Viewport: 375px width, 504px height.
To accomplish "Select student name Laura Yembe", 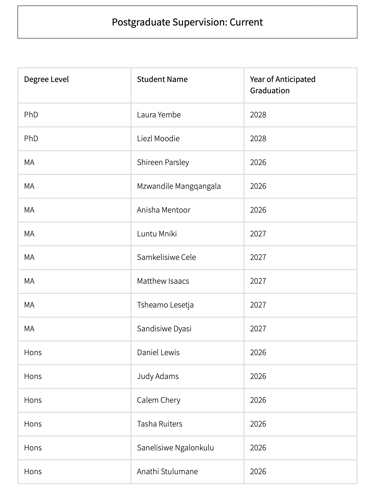I will point(159,115).
